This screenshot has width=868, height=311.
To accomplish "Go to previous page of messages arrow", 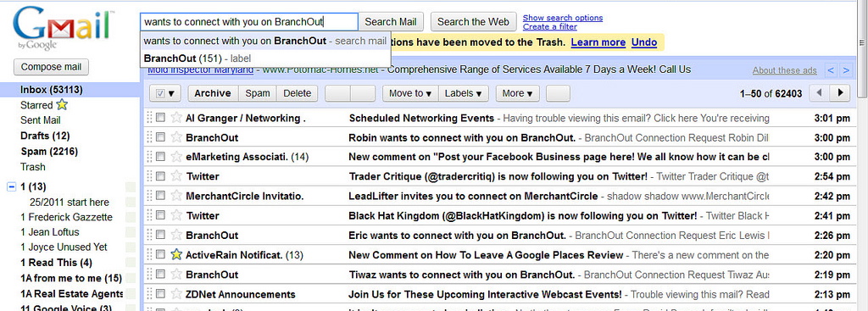I will (820, 93).
